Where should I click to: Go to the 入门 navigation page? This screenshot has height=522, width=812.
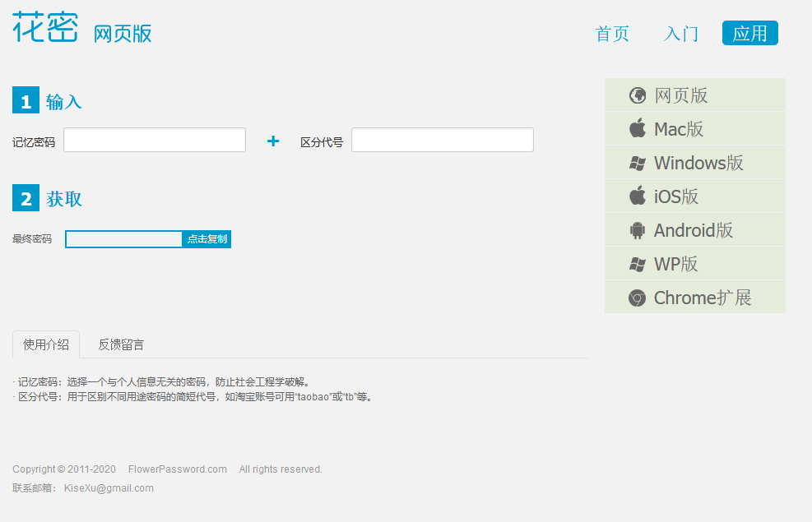(x=681, y=34)
